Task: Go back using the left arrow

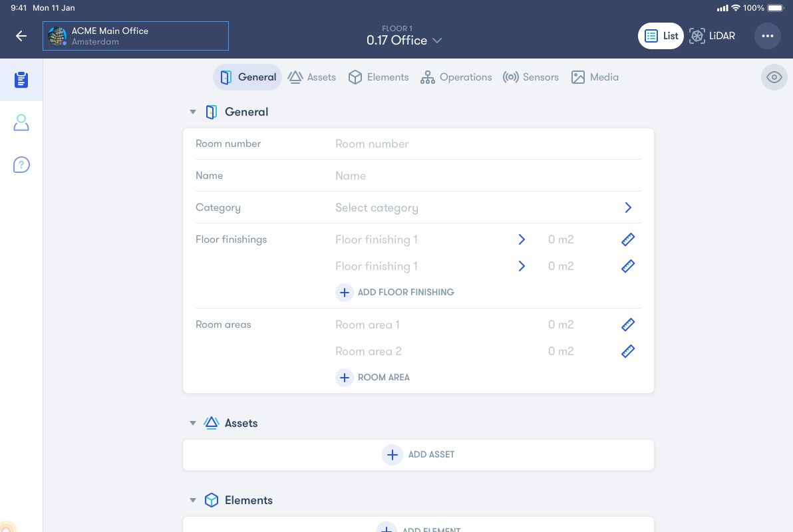Action: point(21,36)
